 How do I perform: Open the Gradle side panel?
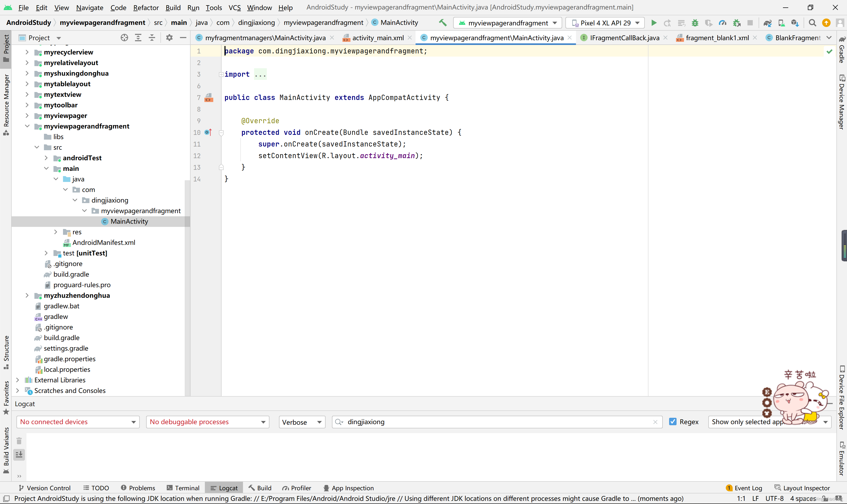click(x=841, y=49)
